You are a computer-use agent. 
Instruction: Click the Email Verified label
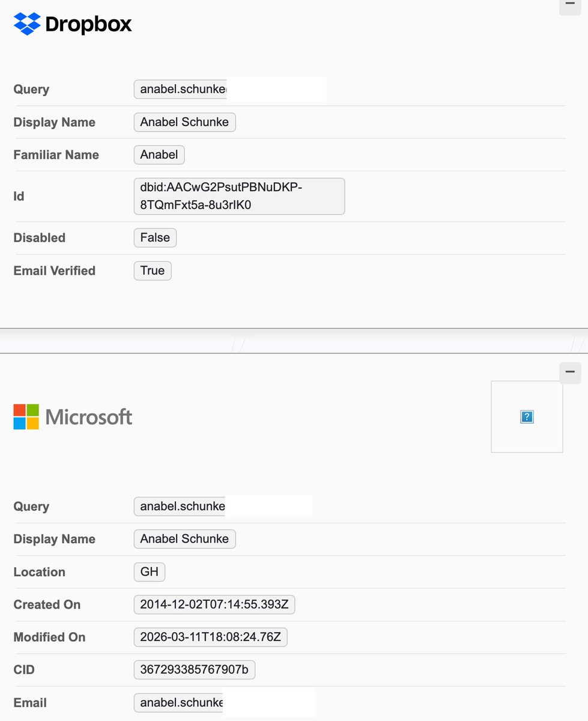coord(54,270)
